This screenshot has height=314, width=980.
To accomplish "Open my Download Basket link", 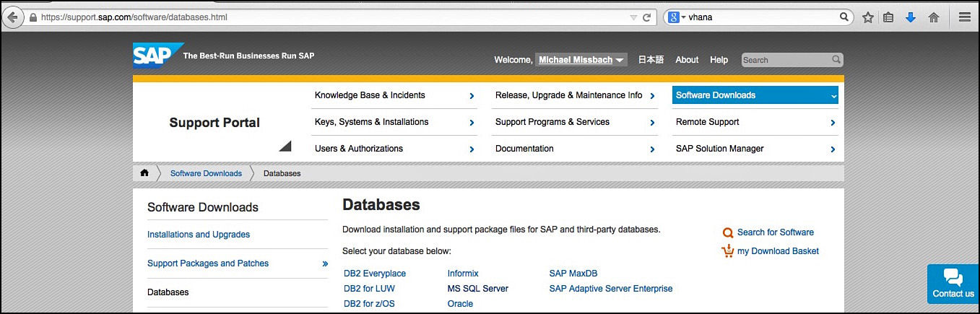I will (778, 251).
